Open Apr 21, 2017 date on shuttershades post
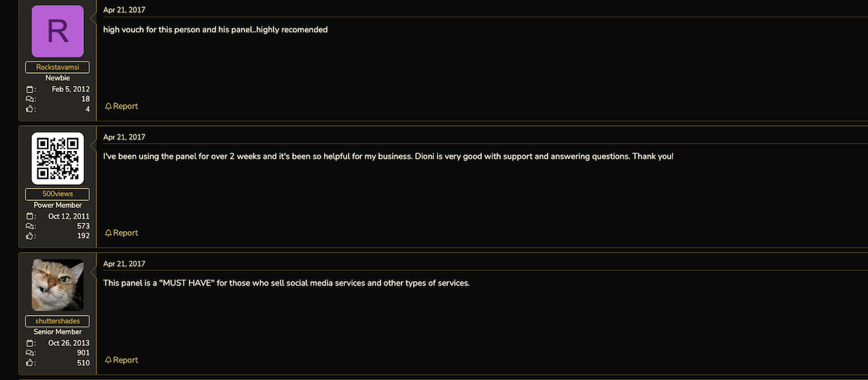The width and height of the screenshot is (868, 380). pyautogui.click(x=124, y=264)
